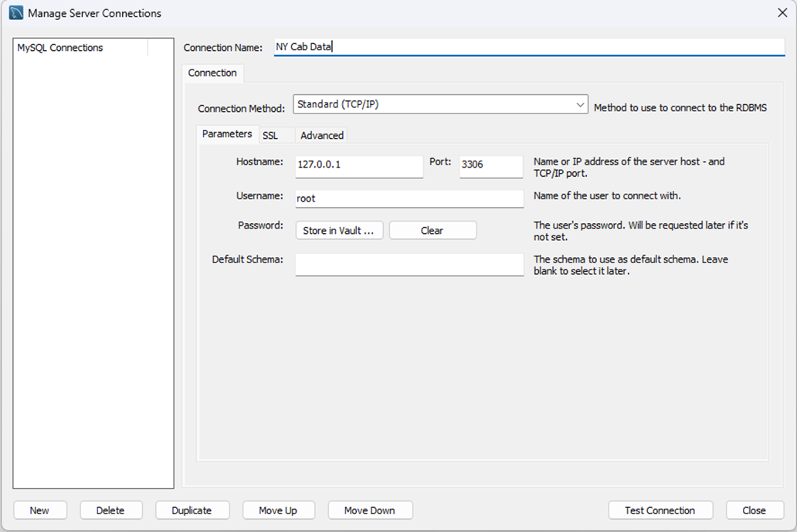Click the Move Down button

(370, 510)
